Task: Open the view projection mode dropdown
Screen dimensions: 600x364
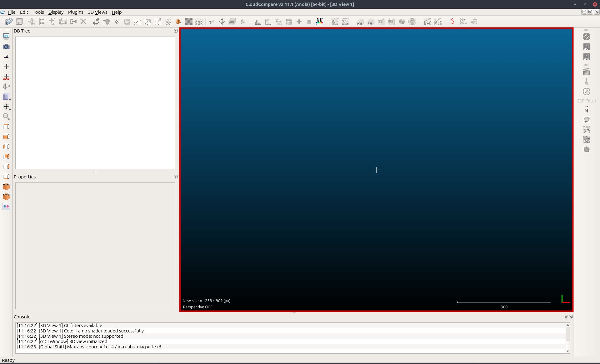Action: 7,97
